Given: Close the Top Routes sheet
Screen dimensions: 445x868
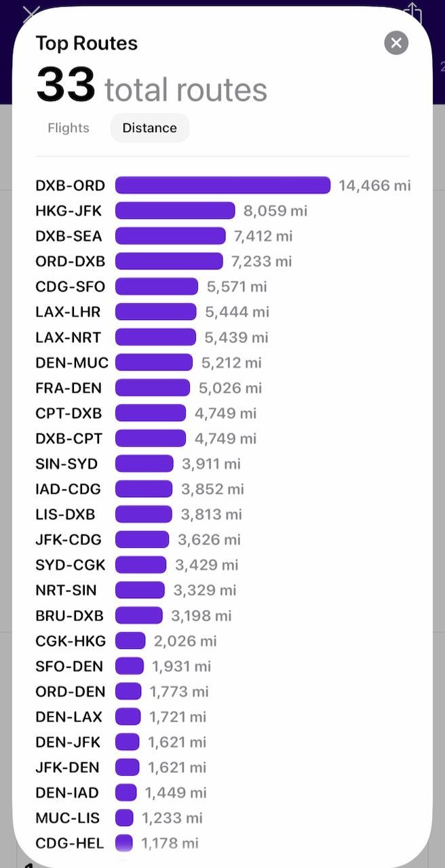Looking at the screenshot, I should click(396, 43).
